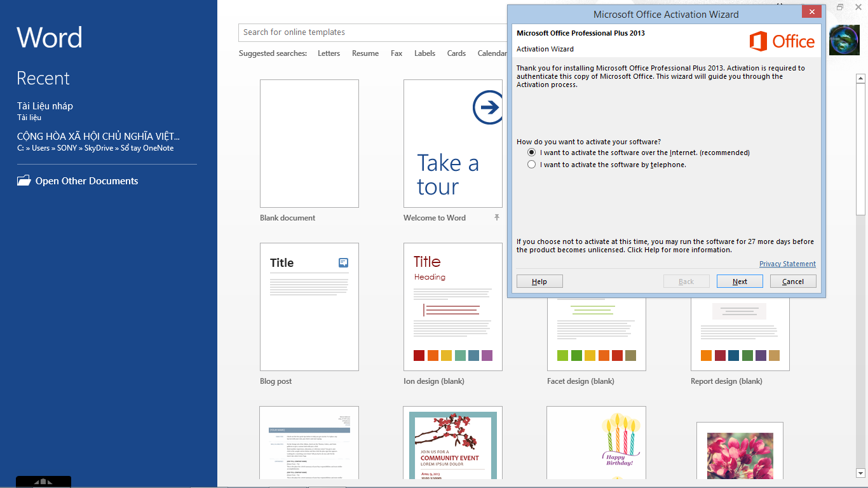Pin the Welcome to Word template
868x488 pixels.
(x=497, y=217)
